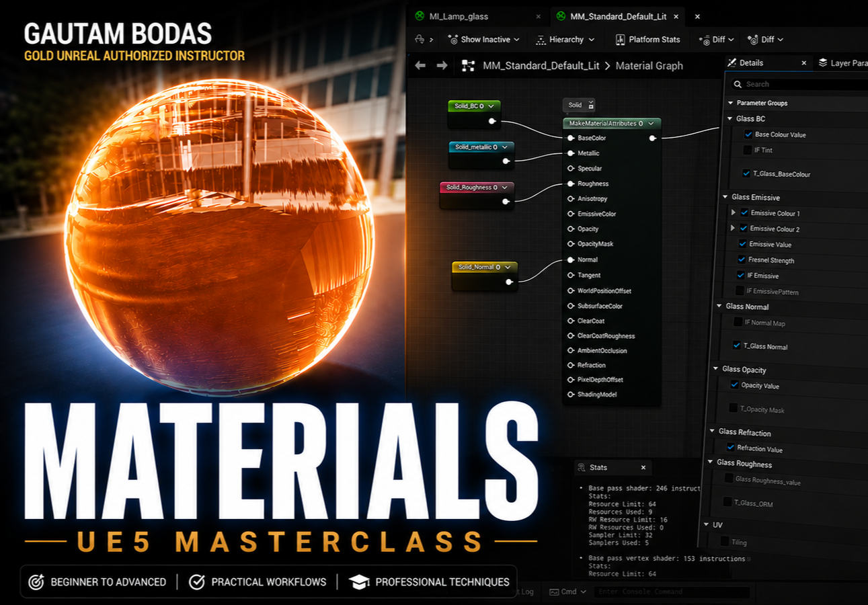Collapse the Glass Emissive group
This screenshot has width=868, height=605.
[725, 197]
